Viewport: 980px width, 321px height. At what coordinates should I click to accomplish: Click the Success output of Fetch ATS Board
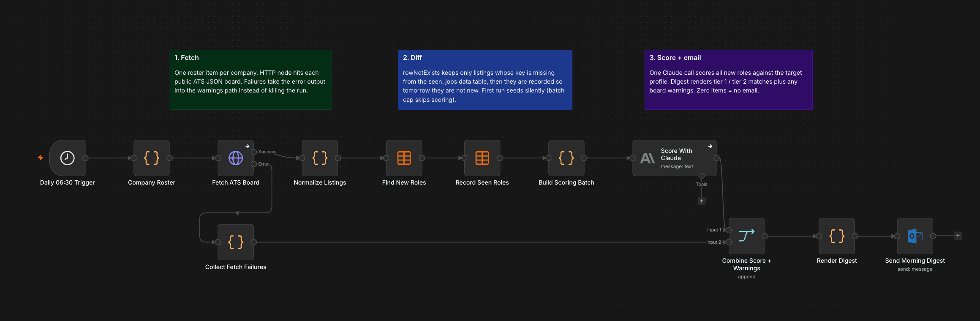254,152
